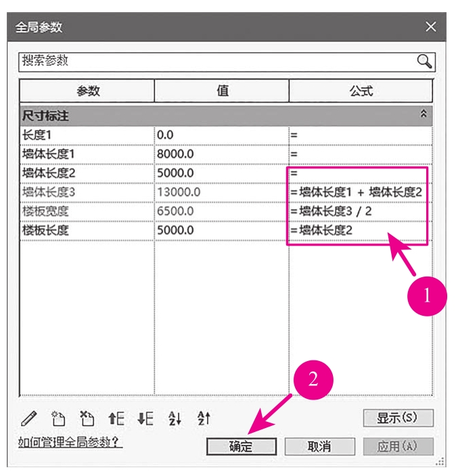Click the formula cell for 楼板长度
The image size is (456, 476).
360,231
